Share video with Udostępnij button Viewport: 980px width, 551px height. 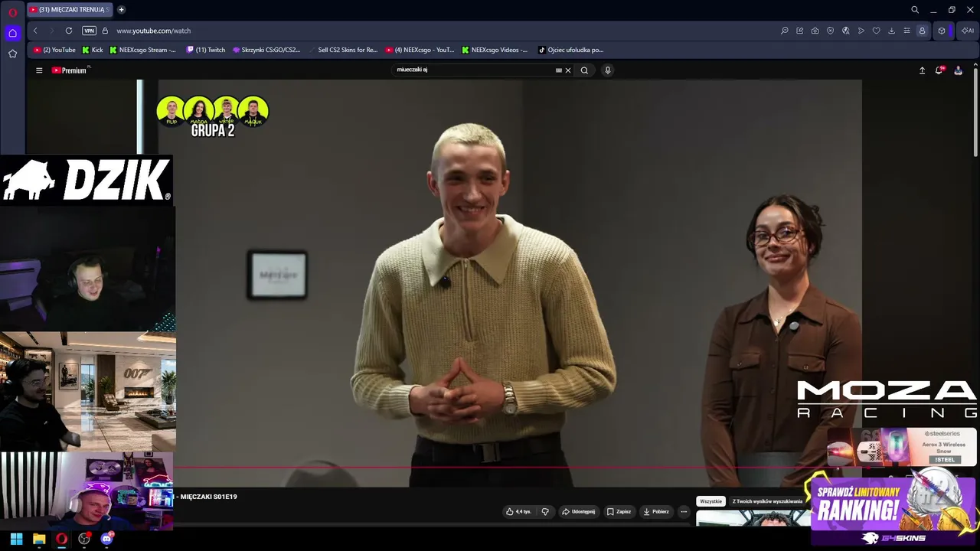pos(578,511)
